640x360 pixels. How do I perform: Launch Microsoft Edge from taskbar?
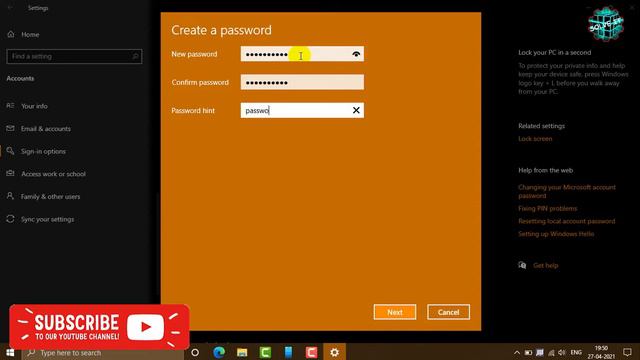pyautogui.click(x=219, y=352)
